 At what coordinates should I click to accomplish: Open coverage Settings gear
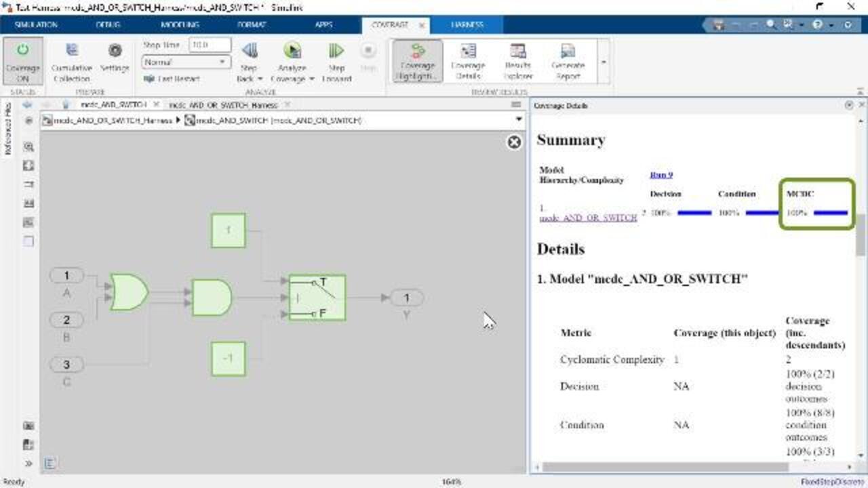(x=115, y=52)
